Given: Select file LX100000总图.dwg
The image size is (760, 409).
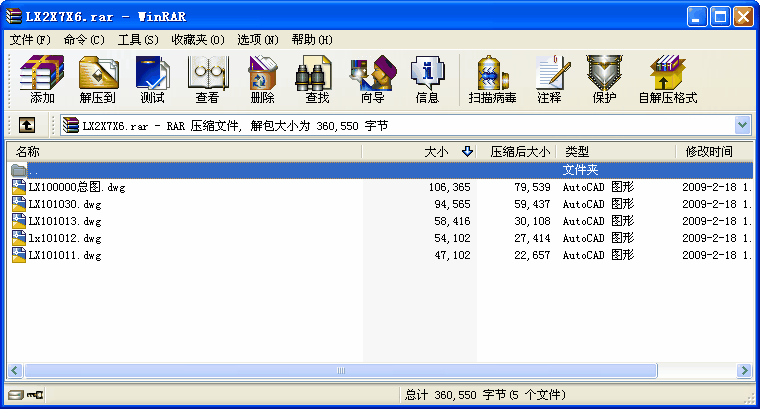Looking at the screenshot, I should [x=77, y=187].
